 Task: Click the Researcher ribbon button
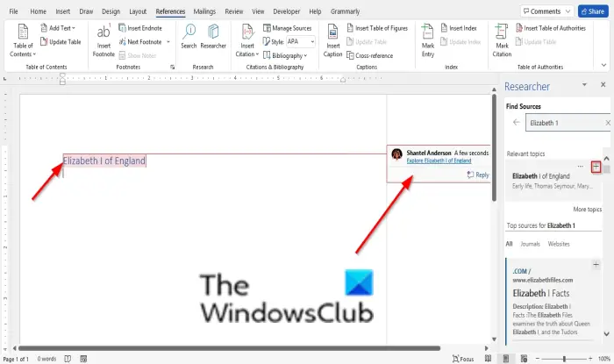213,37
